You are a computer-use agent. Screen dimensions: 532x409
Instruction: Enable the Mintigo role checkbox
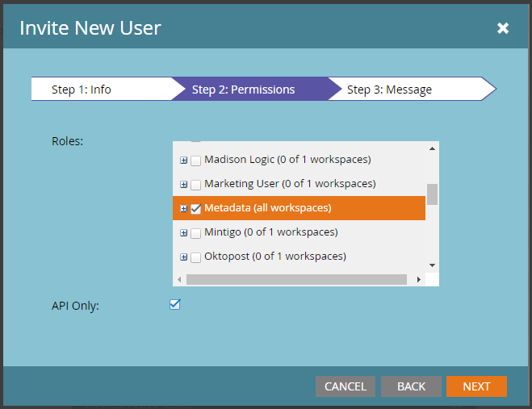tap(195, 233)
